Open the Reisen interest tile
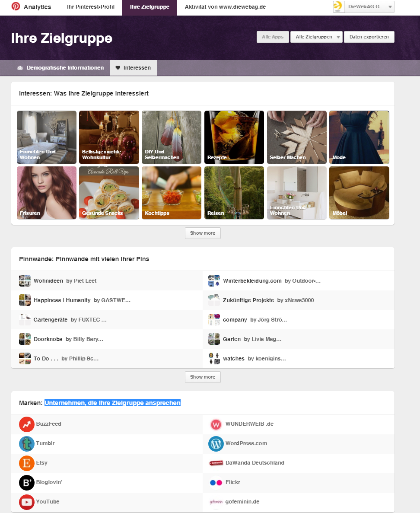 click(234, 193)
